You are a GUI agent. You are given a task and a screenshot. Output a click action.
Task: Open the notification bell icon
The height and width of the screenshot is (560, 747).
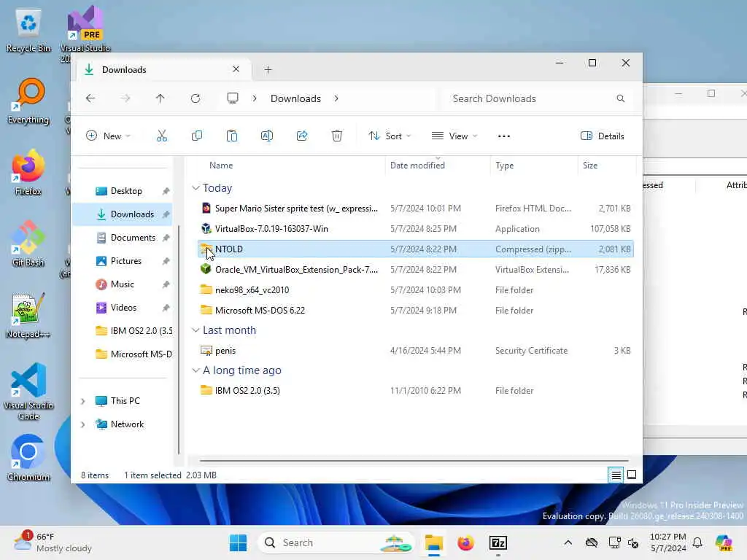(x=697, y=542)
